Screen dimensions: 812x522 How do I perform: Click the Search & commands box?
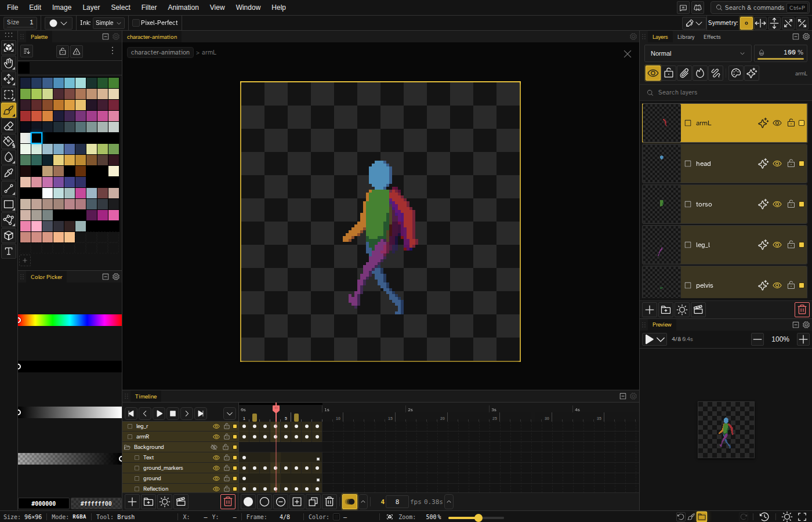click(x=760, y=8)
